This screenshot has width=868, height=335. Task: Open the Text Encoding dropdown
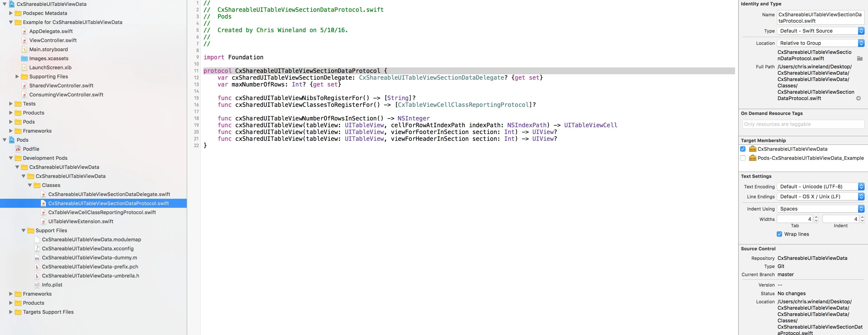(820, 187)
